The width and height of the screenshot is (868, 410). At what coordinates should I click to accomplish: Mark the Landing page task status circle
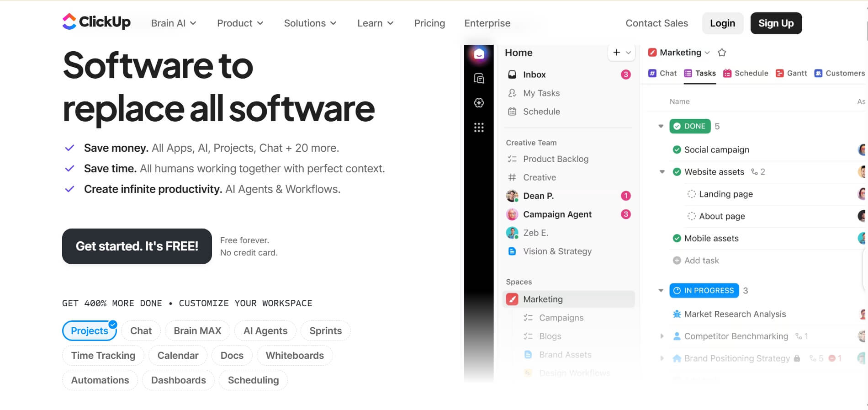[x=691, y=194]
